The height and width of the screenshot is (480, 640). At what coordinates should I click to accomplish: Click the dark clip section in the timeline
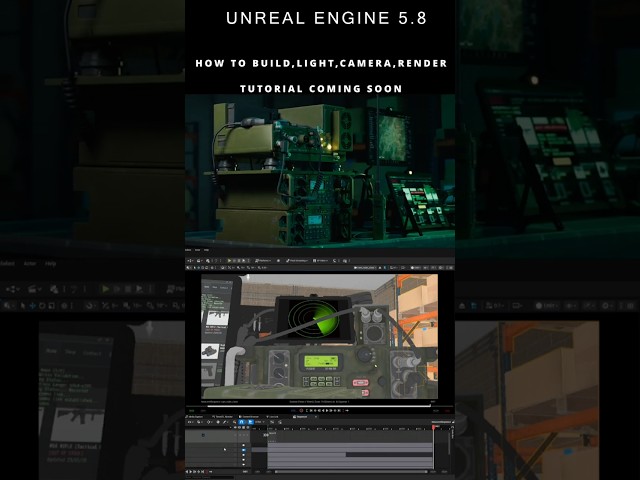point(389,455)
